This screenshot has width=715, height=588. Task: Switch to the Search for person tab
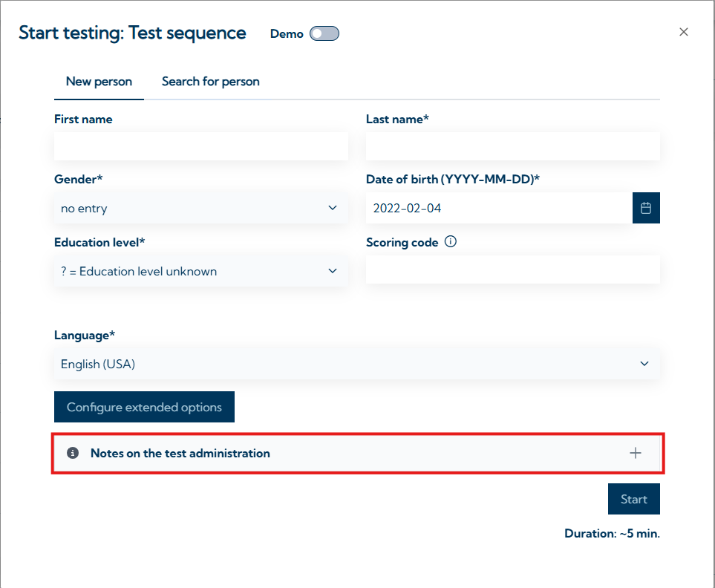click(211, 82)
